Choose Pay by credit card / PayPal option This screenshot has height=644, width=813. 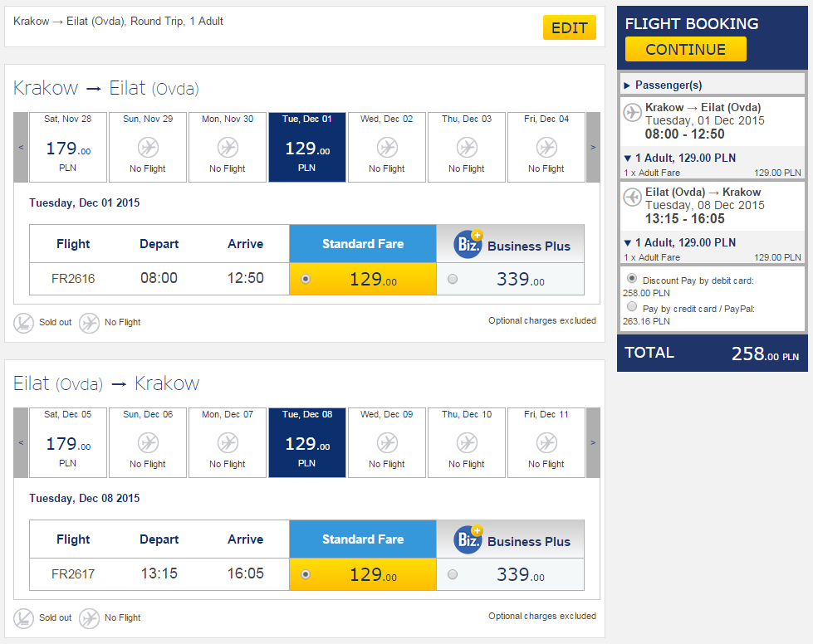[x=631, y=307]
